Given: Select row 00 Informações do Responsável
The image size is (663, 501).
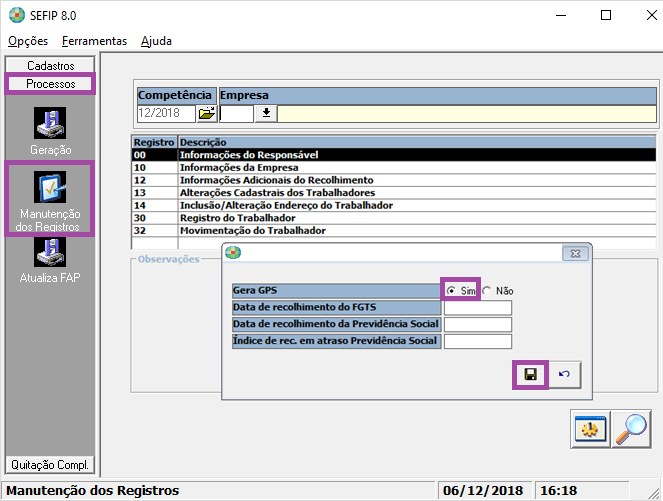Looking at the screenshot, I should (394, 155).
